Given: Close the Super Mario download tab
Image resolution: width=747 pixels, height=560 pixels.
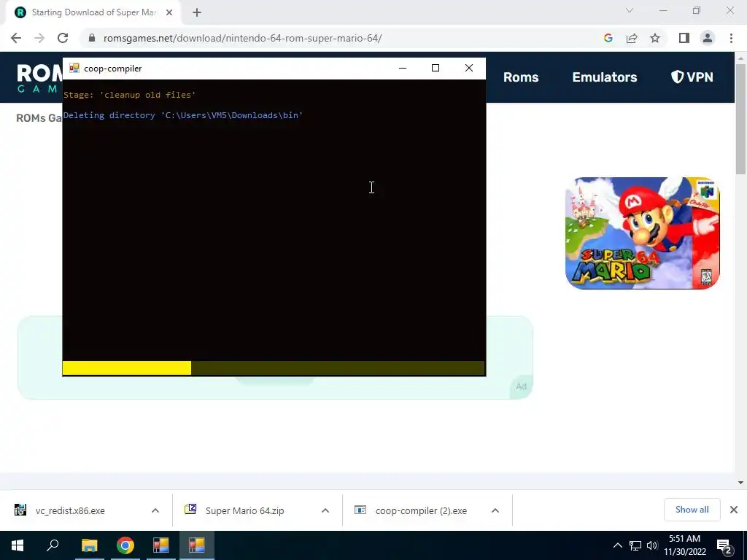Looking at the screenshot, I should click(x=169, y=13).
